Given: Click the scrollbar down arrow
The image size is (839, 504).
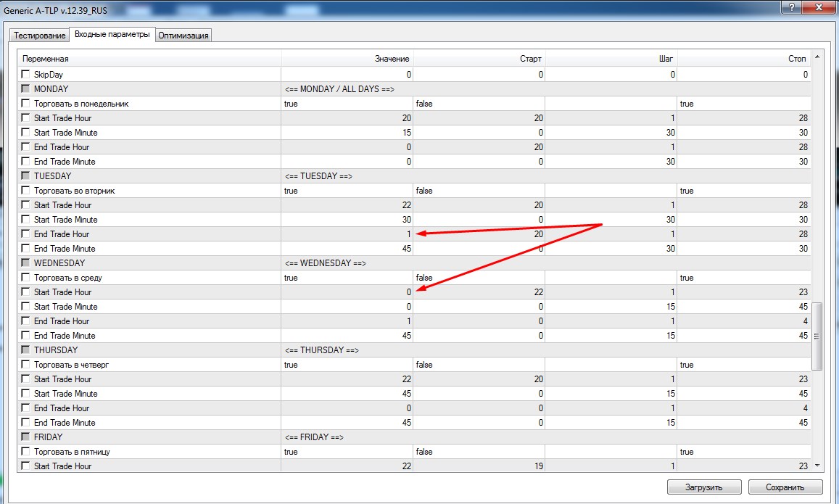Looking at the screenshot, I should tap(817, 466).
